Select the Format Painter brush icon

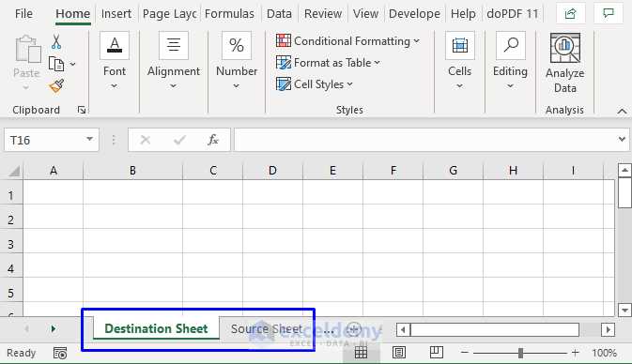pyautogui.click(x=56, y=85)
